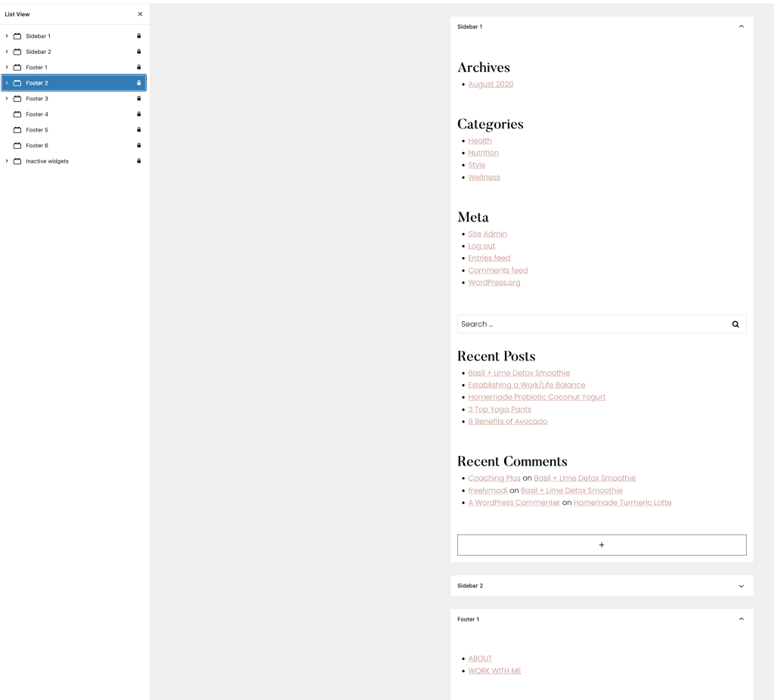Click the lock icon on Footer 5 row
Image resolution: width=774 pixels, height=700 pixels.
click(139, 130)
